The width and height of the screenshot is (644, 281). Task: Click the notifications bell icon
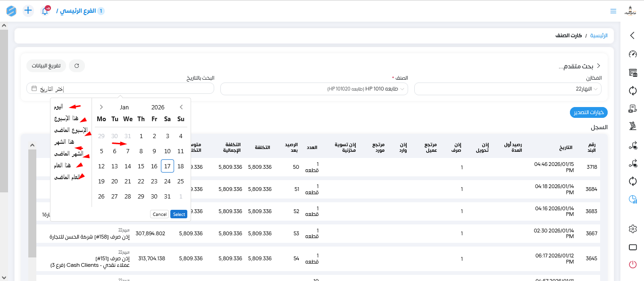[x=45, y=11]
